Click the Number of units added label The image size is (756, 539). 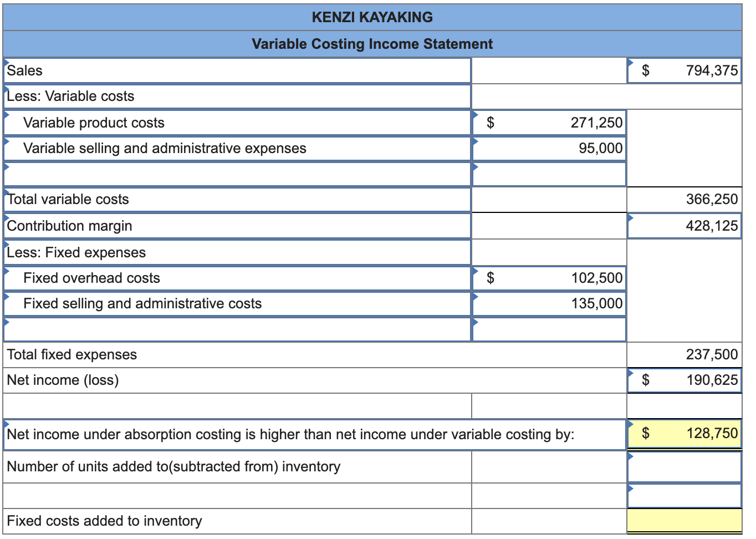coord(173,466)
